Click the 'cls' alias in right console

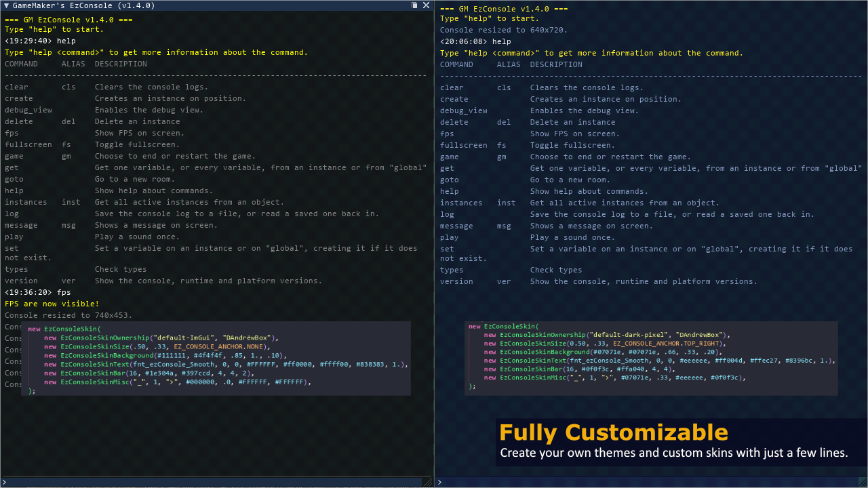[504, 87]
